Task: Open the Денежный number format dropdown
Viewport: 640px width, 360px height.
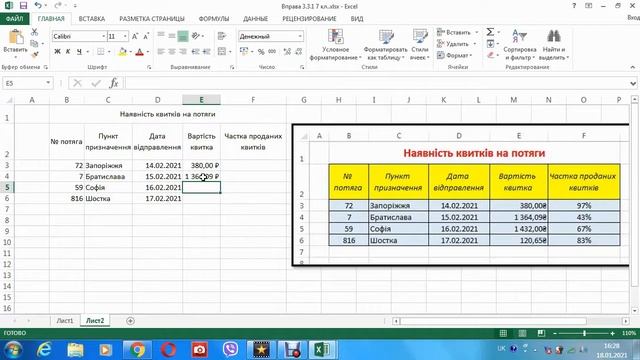Action: (300, 36)
